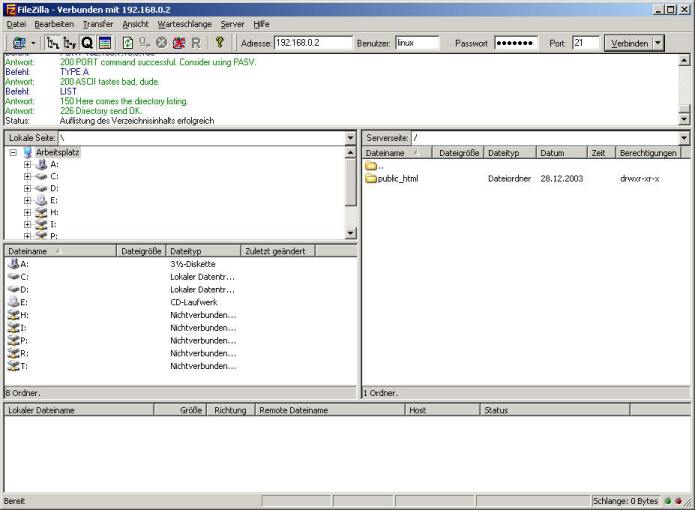Open the Bearbeiten menu
This screenshot has height=510, width=695.
[x=54, y=23]
